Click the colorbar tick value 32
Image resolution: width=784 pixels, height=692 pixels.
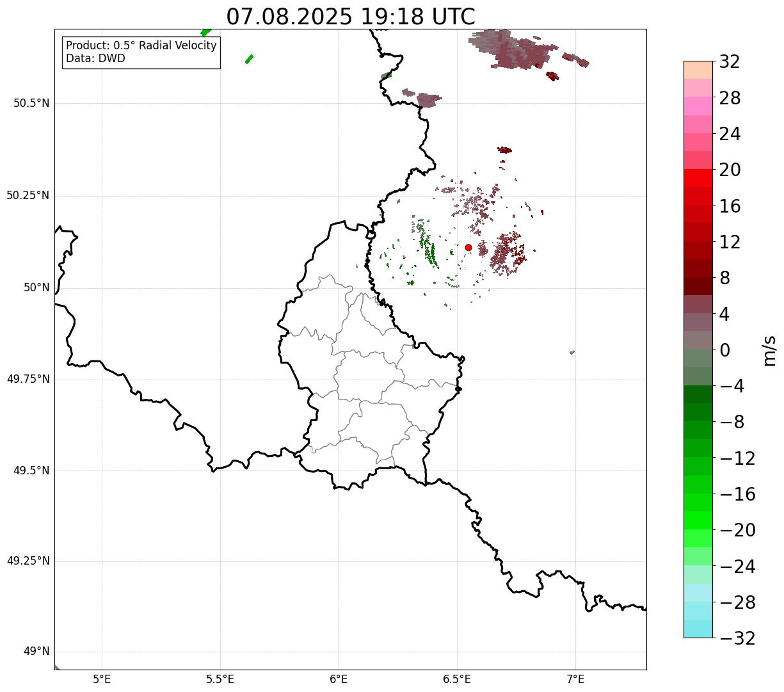(x=730, y=61)
